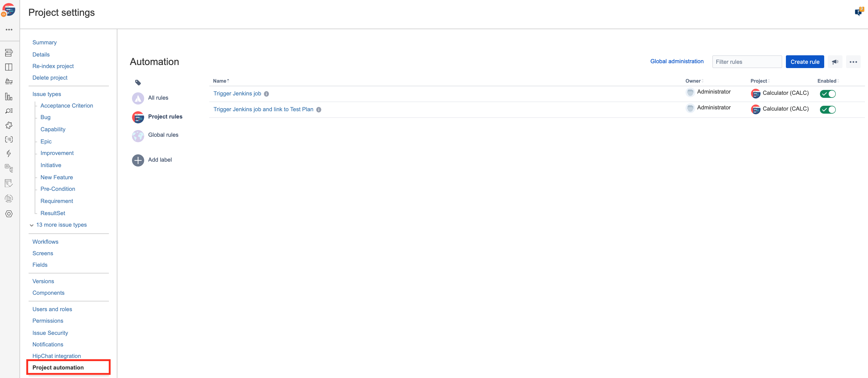This screenshot has width=868, height=378.
Task: Open the bracketed list icon in sidebar
Action: point(9,139)
